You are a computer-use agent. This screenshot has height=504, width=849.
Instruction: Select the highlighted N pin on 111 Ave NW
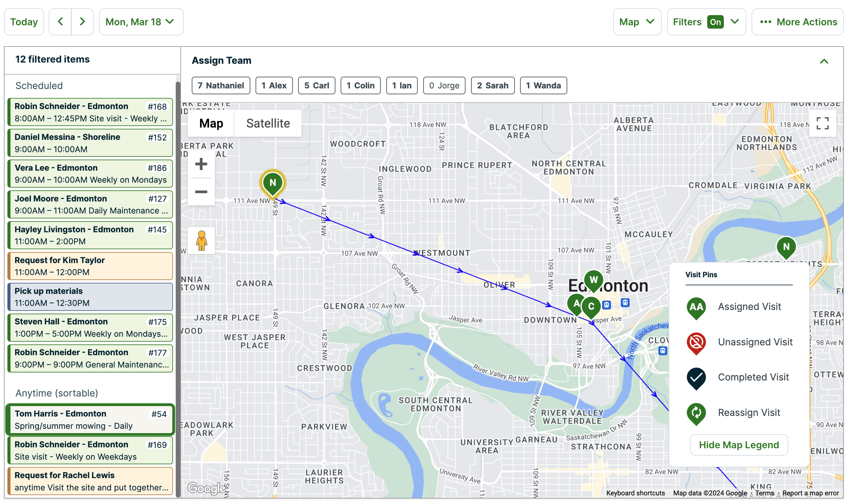tap(272, 182)
